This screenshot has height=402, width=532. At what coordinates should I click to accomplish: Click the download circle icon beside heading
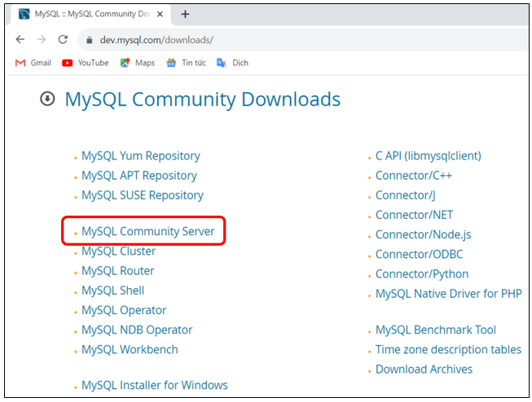[47, 98]
